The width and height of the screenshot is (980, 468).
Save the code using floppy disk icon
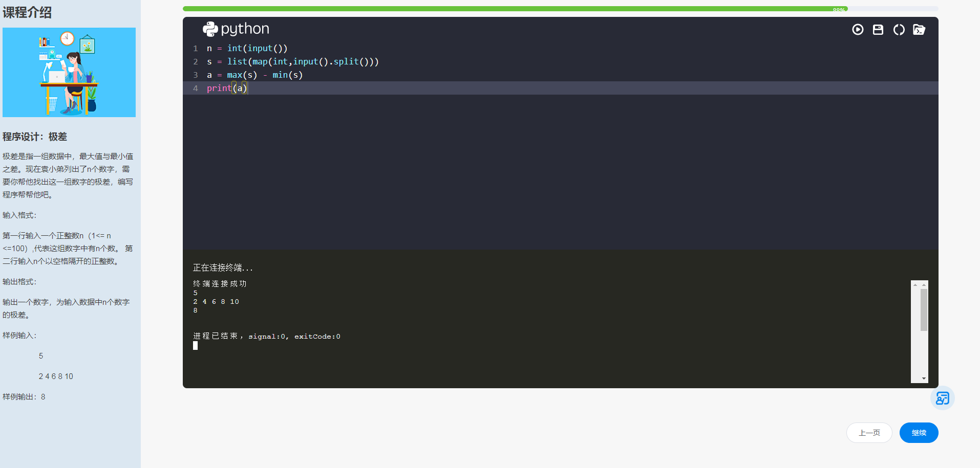point(878,30)
